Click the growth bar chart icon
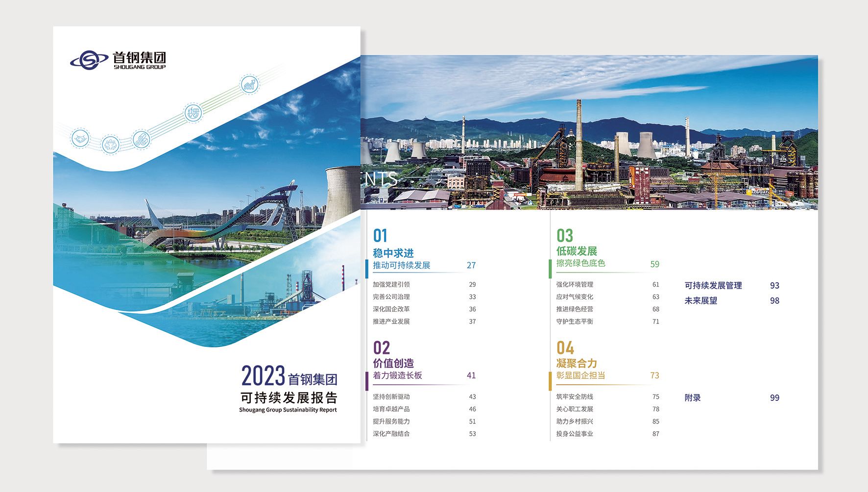This screenshot has width=868, height=492. coord(249,84)
